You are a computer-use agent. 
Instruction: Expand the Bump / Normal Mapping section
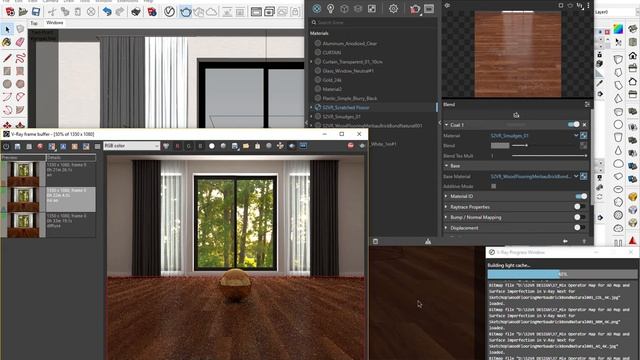446,217
